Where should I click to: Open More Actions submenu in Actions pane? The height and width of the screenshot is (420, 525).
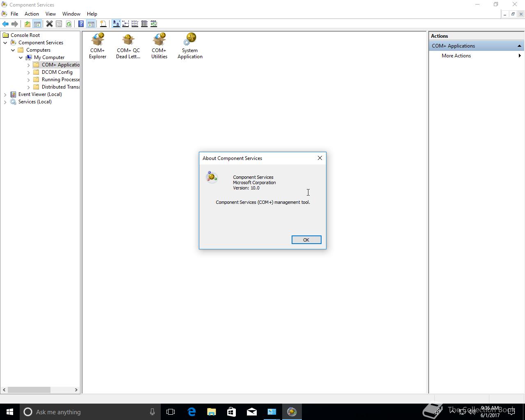coord(476,56)
